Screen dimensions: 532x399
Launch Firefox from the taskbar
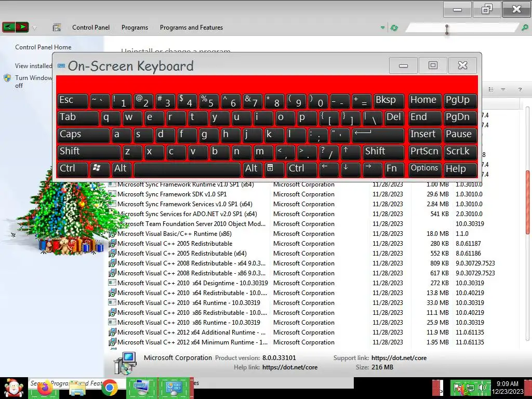[x=45, y=388]
